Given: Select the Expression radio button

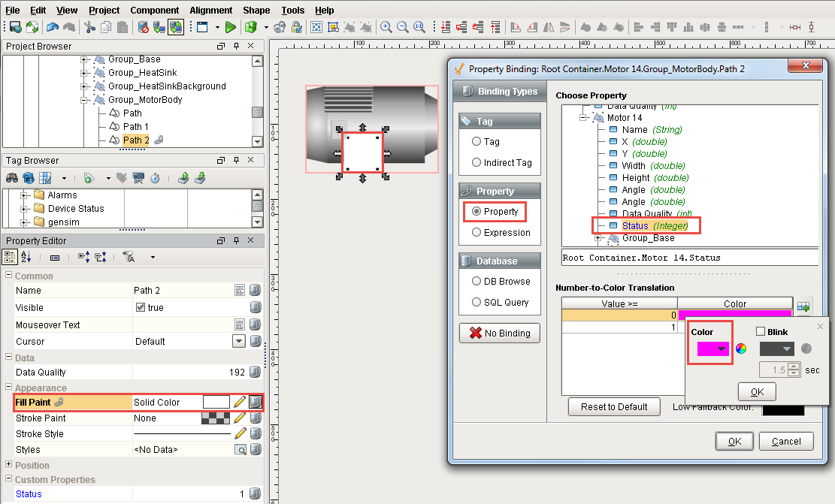Looking at the screenshot, I should tap(476, 233).
